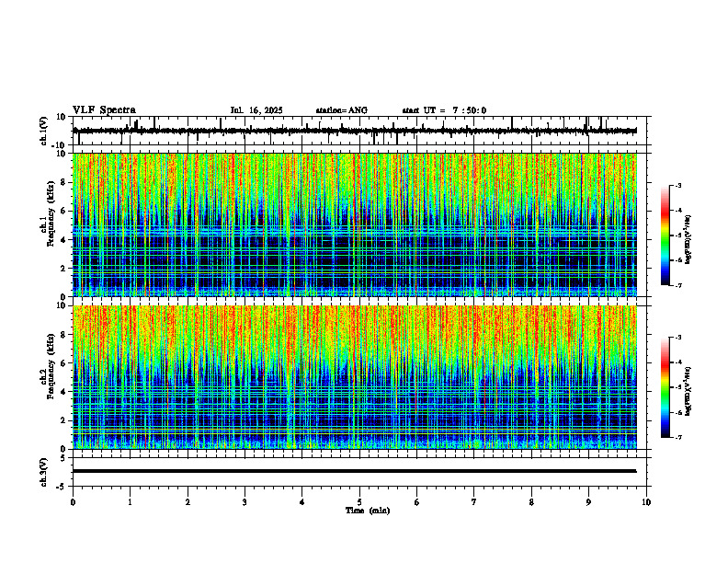This screenshot has height=563, width=728.
Task: Click time axis tick label "8"
Action: tap(531, 502)
